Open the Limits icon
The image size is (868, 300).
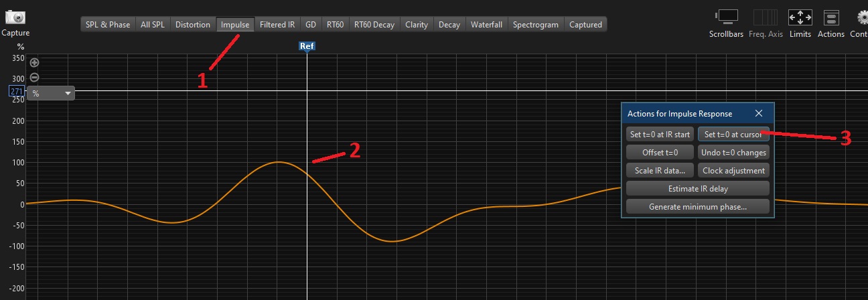(x=800, y=17)
